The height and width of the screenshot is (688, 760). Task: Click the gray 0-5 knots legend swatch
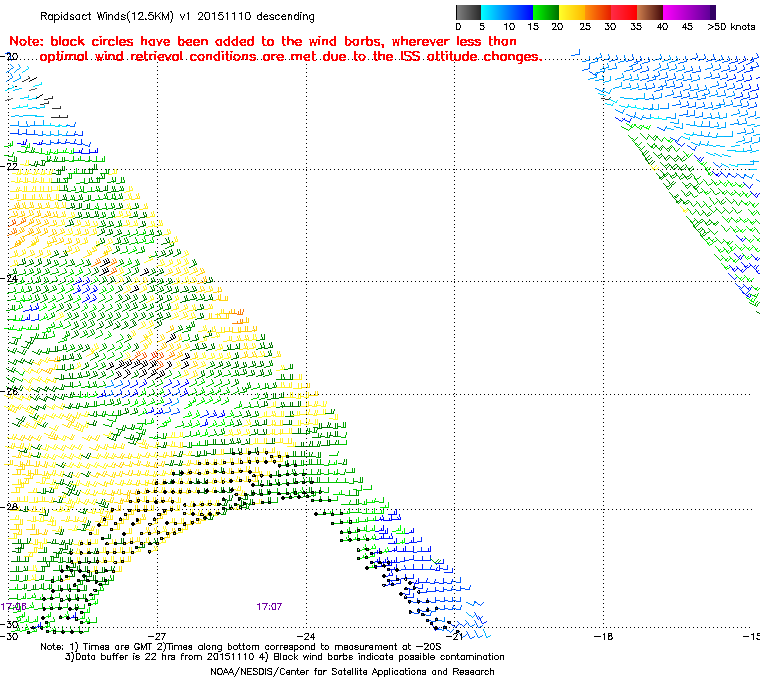[x=468, y=12]
